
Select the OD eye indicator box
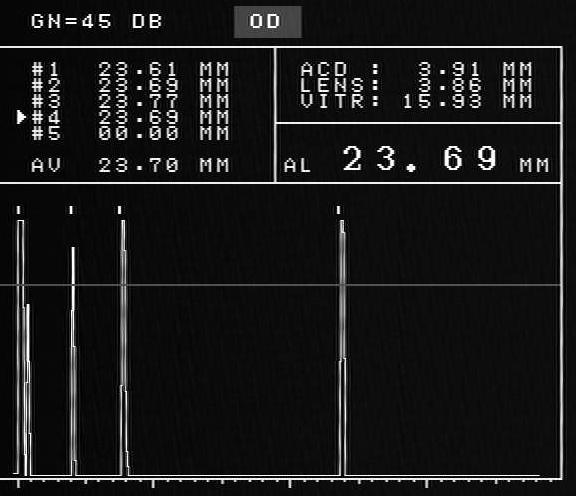268,22
